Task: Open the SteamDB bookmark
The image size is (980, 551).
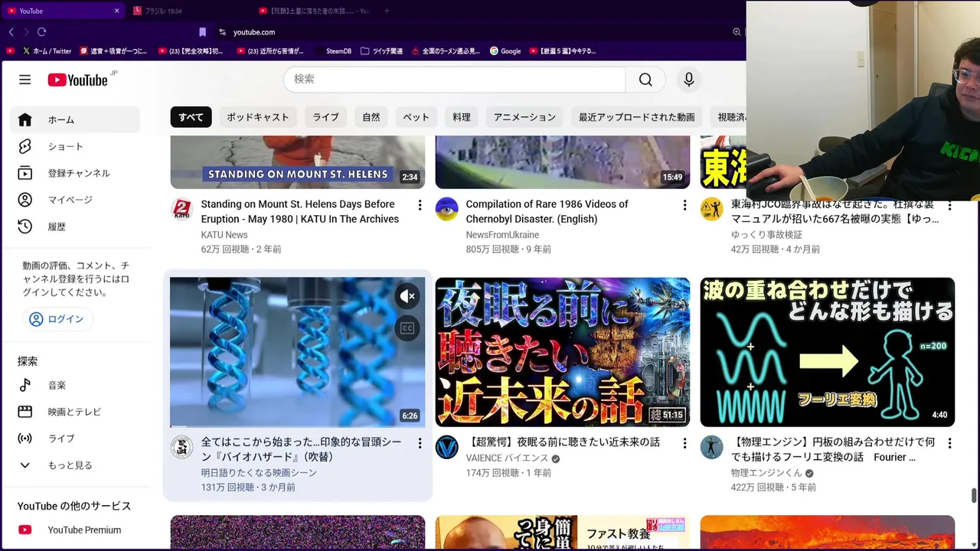Action: tap(333, 51)
